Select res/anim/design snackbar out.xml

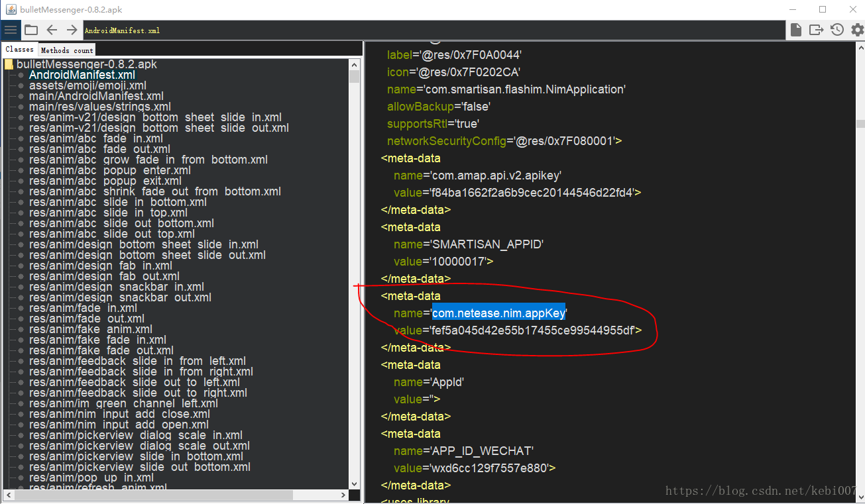coord(120,297)
